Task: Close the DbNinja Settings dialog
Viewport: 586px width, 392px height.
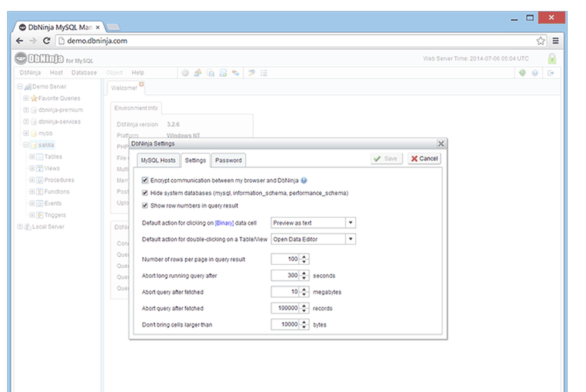Action: point(441,144)
